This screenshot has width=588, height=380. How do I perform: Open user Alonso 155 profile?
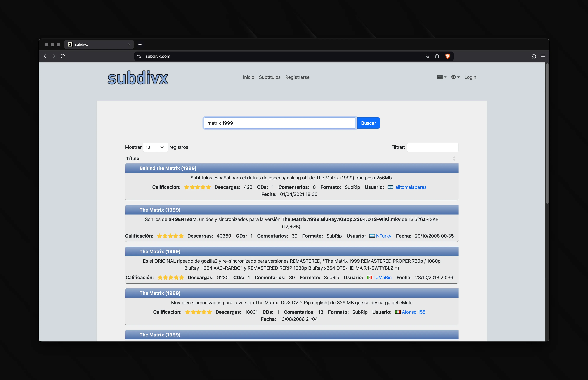pos(414,312)
